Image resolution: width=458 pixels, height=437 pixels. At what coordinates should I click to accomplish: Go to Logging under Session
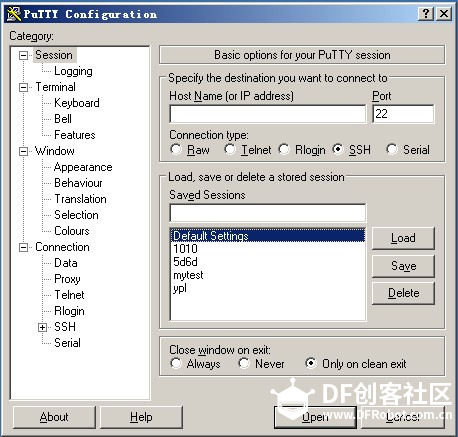point(73,71)
